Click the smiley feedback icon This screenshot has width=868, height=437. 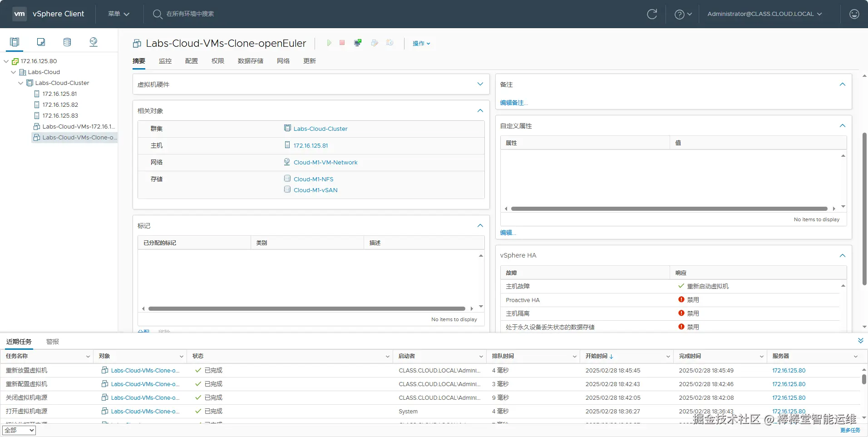point(854,14)
